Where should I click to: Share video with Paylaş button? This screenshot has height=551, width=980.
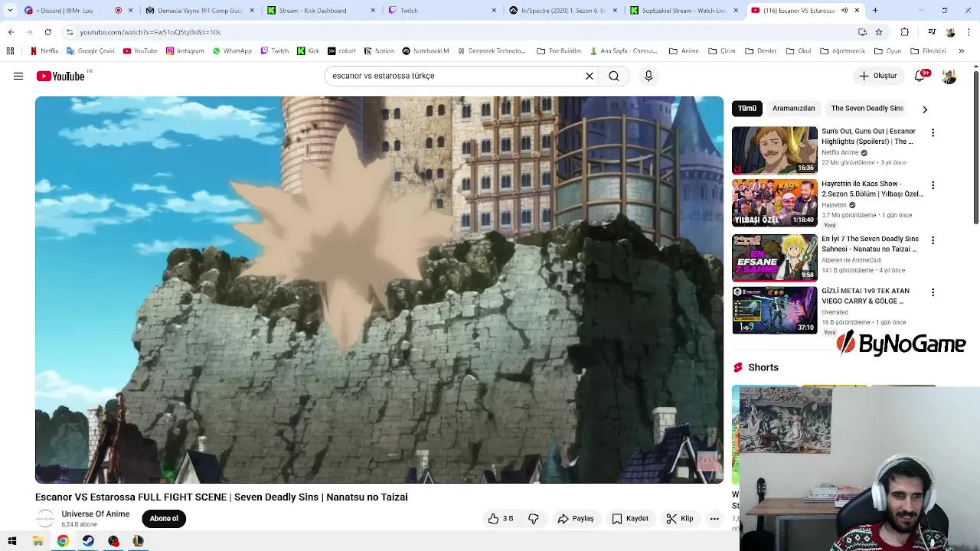(x=576, y=519)
